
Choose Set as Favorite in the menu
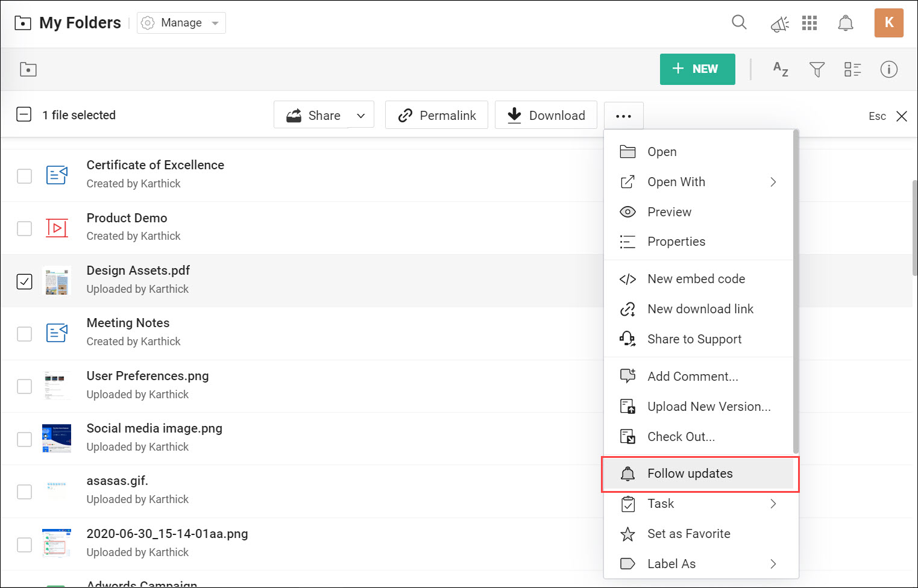click(688, 534)
